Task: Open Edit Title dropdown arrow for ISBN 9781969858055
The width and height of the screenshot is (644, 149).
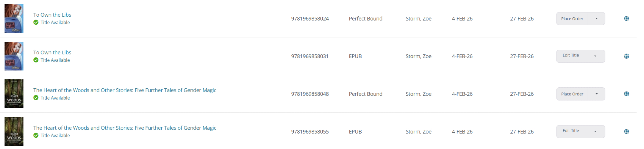Action: [595, 131]
